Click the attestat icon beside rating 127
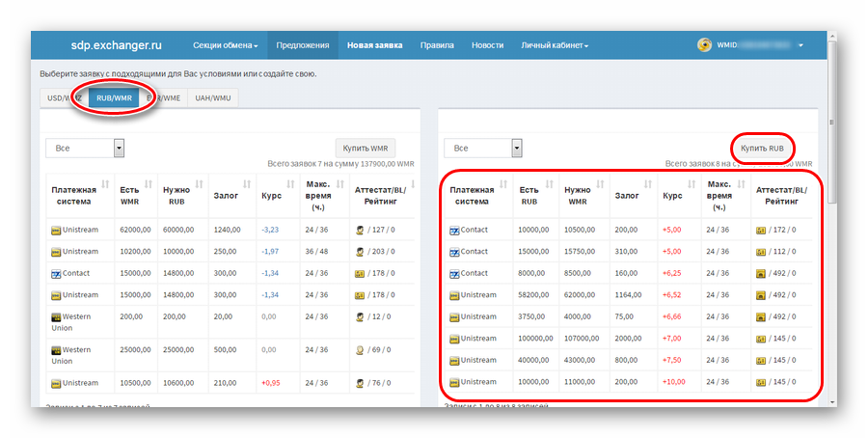The height and width of the screenshot is (438, 868). click(360, 230)
